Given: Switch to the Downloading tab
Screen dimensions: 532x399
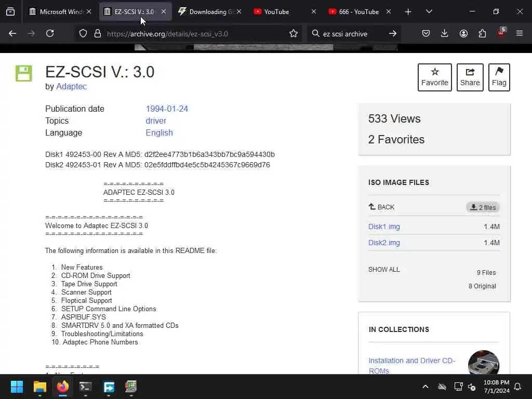Looking at the screenshot, I should [210, 11].
